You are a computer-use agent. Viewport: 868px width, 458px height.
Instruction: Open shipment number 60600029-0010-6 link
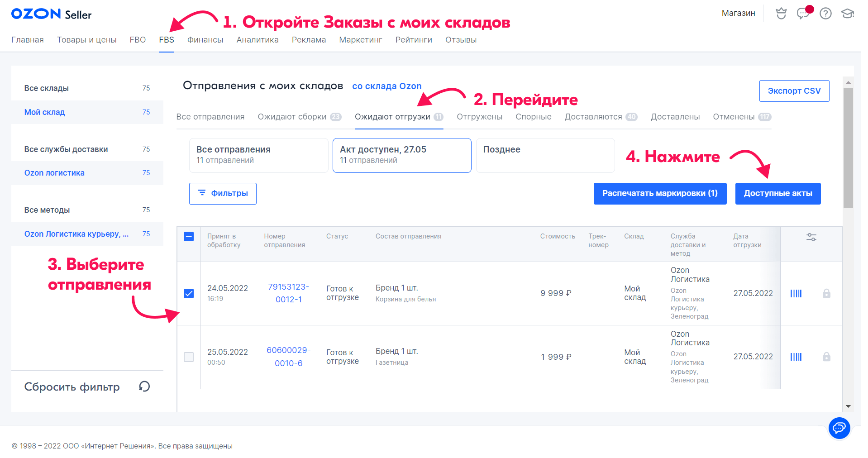289,357
